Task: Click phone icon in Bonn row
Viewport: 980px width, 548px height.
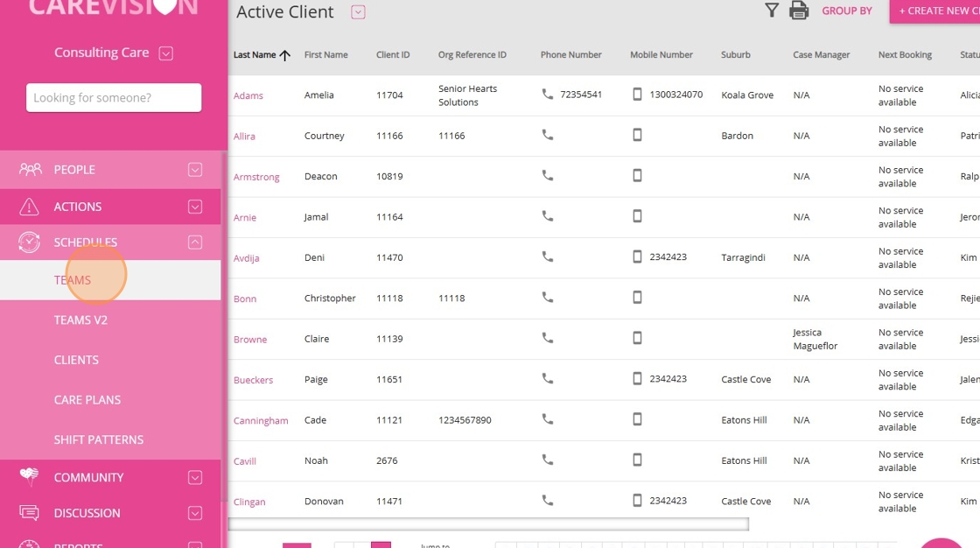Action: pyautogui.click(x=548, y=297)
